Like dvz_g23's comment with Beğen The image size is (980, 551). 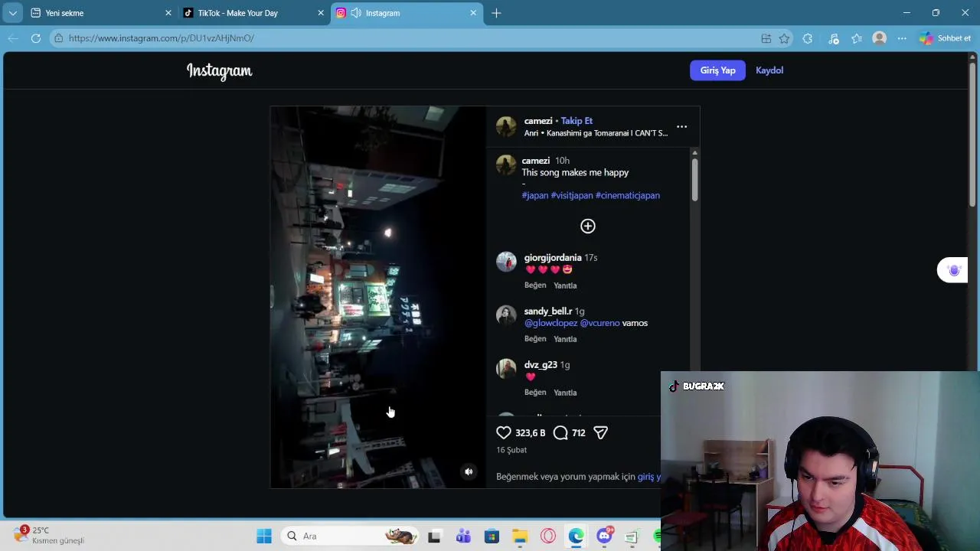(x=535, y=393)
